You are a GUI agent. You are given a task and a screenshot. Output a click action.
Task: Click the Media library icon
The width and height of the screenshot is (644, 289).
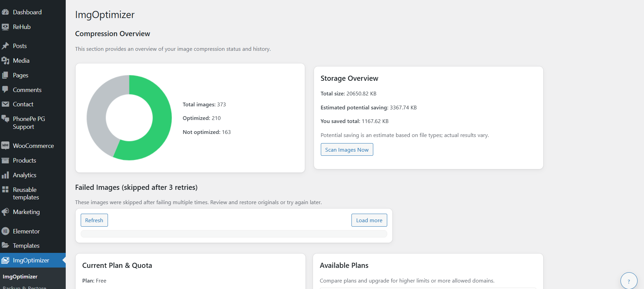coord(5,61)
